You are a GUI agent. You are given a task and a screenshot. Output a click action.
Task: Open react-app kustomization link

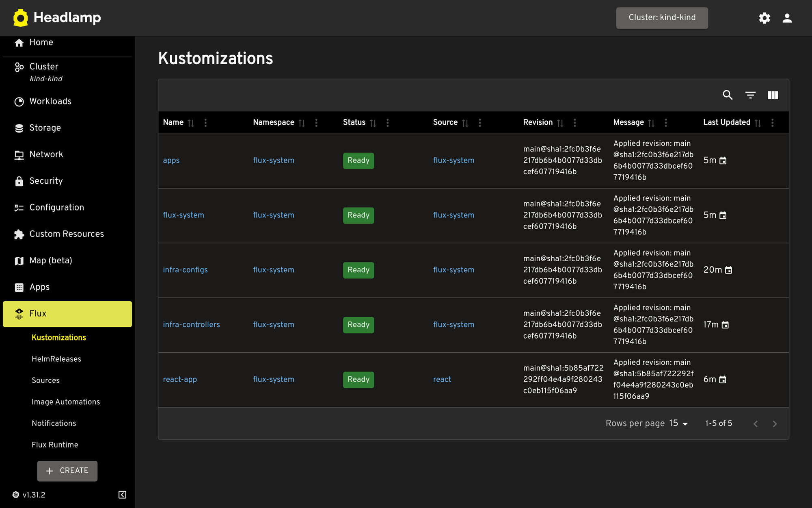pos(180,380)
